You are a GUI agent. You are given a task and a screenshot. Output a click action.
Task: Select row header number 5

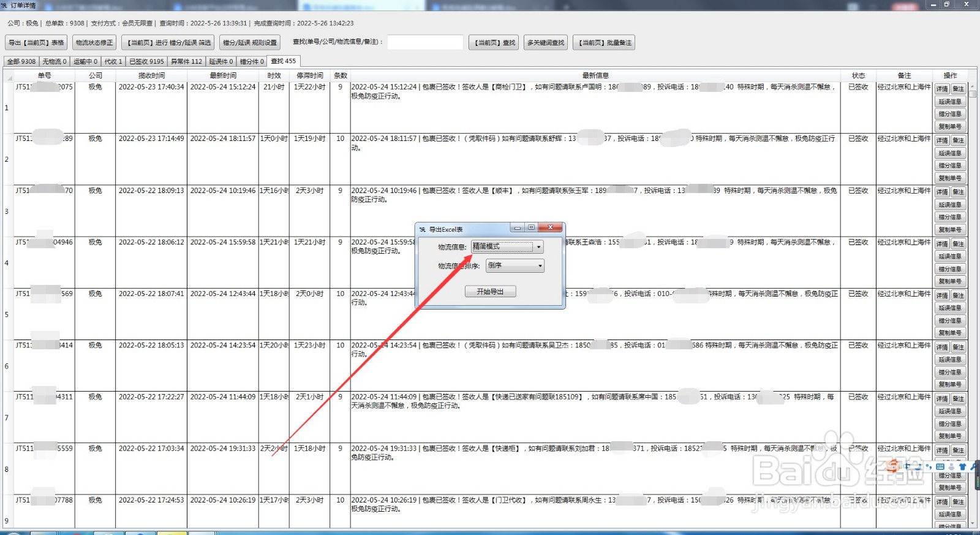(x=7, y=314)
